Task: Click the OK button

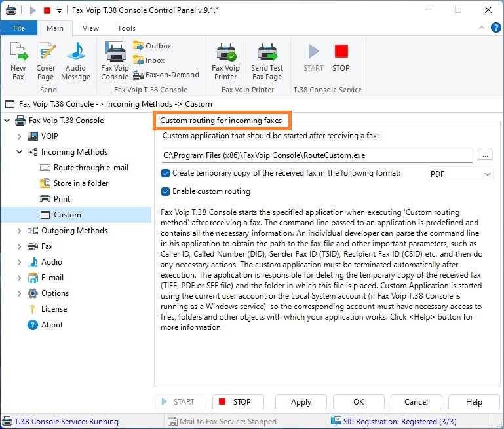Action: pos(359,402)
